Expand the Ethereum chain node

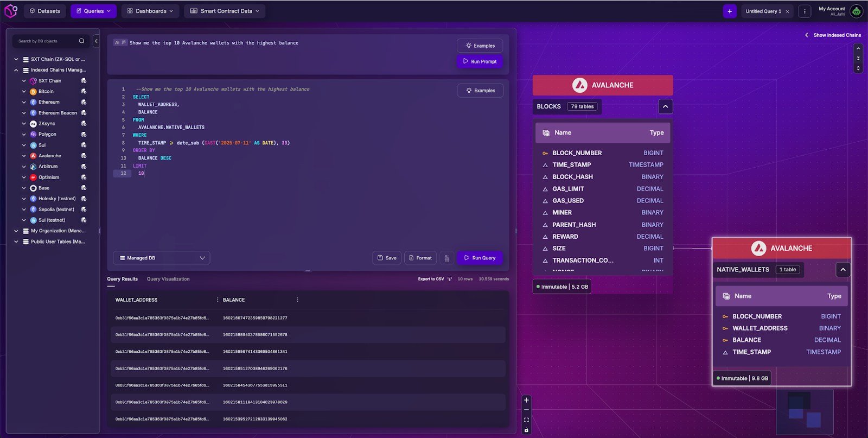(24, 102)
